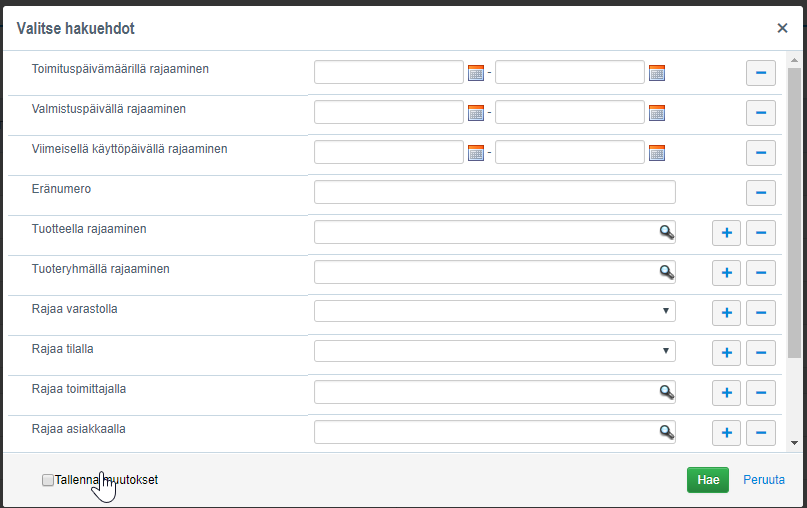The image size is (807, 508).
Task: Click search magnifier in Rajaa asiakkaalla field
Action: [x=666, y=432]
